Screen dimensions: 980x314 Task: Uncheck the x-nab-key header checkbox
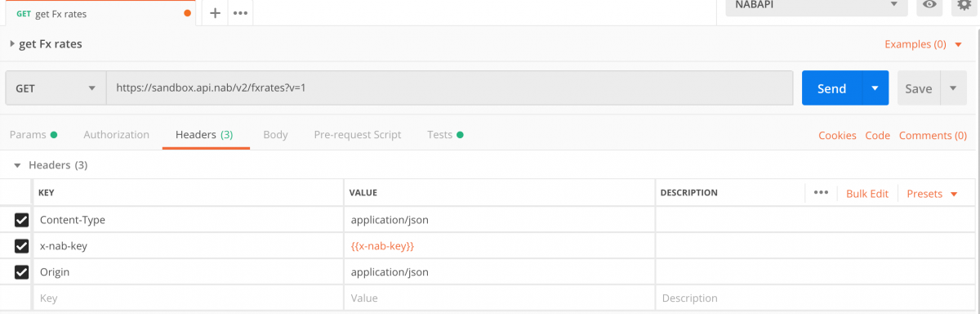(x=21, y=246)
